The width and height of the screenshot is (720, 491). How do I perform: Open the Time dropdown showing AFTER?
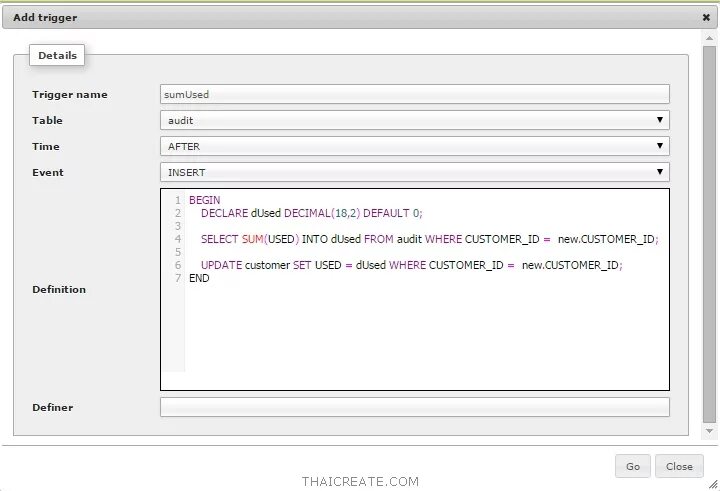coord(415,146)
